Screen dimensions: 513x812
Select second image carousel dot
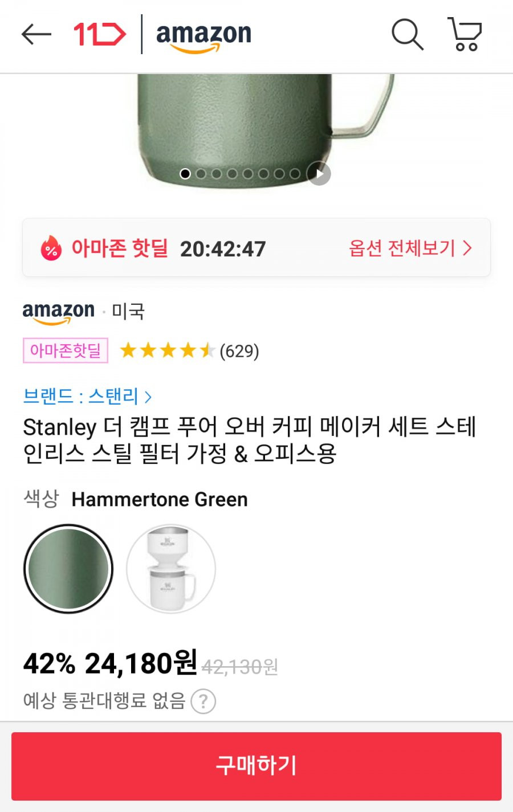(201, 173)
